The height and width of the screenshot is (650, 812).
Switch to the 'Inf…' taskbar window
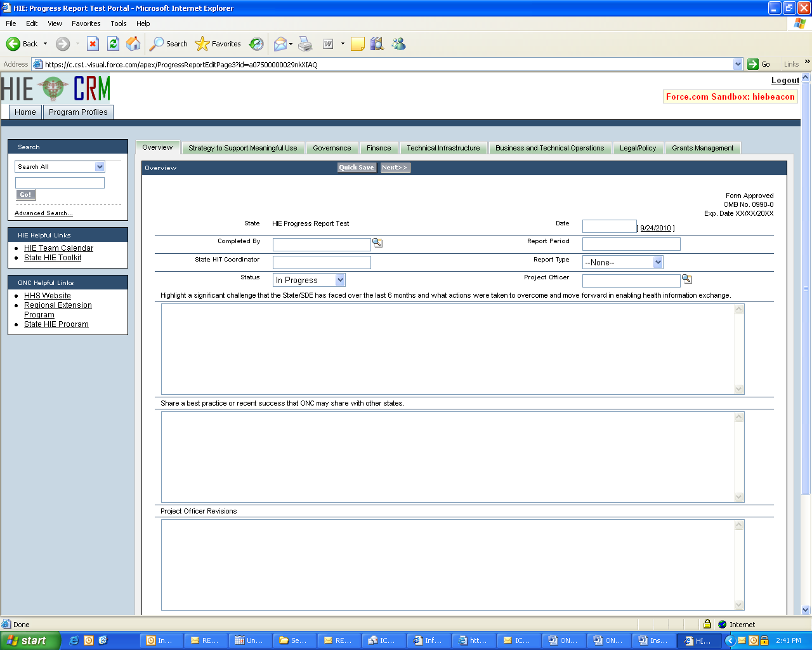(x=429, y=640)
